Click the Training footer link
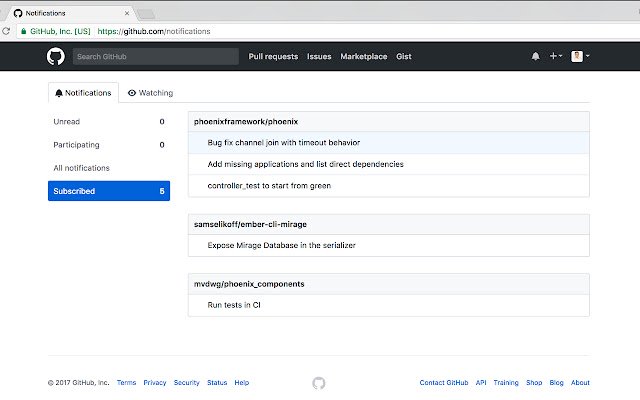This screenshot has width=640, height=400. tap(506, 382)
